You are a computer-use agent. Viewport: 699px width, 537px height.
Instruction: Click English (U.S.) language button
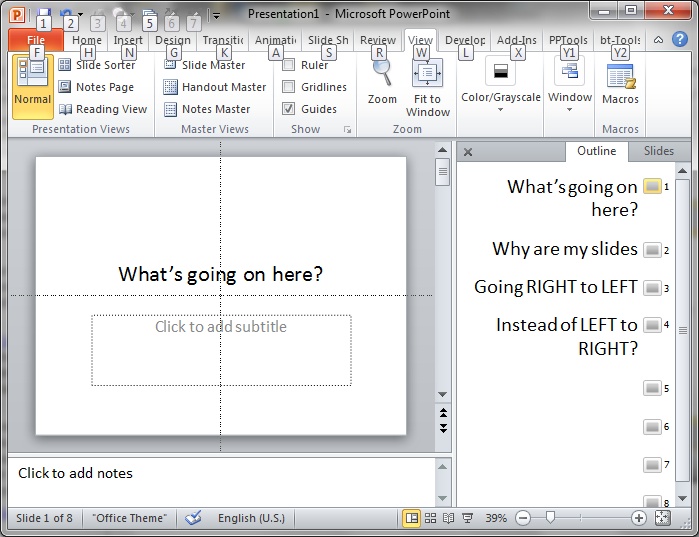coord(251,518)
